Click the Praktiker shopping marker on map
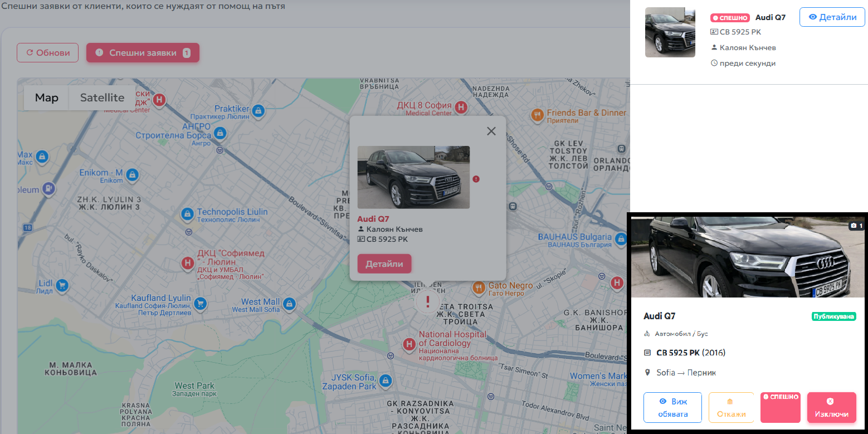The image size is (868, 434). pyautogui.click(x=257, y=111)
